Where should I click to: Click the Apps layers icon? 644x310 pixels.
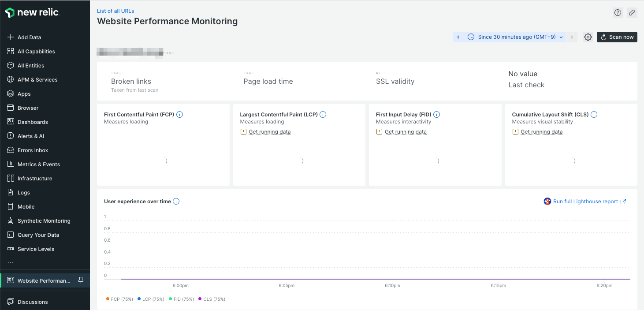point(11,94)
